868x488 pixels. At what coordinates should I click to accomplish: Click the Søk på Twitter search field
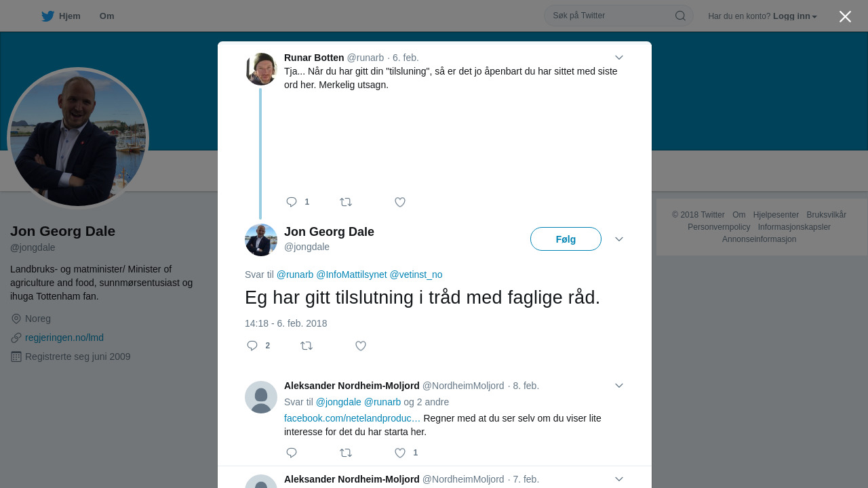pos(610,16)
